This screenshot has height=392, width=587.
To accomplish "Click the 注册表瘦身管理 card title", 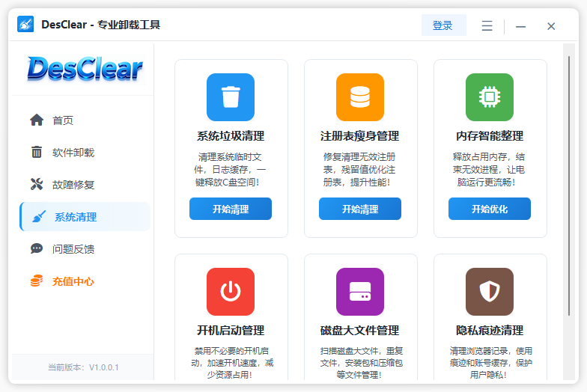I will click(359, 136).
